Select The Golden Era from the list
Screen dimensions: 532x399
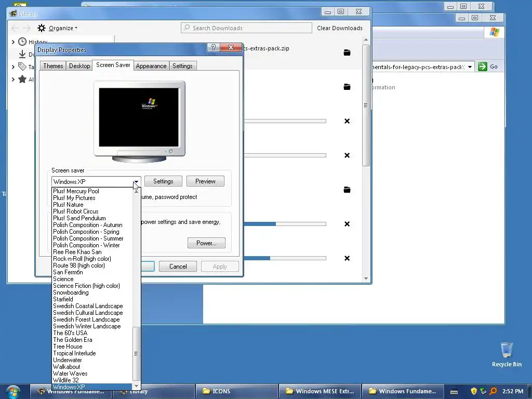(x=91, y=340)
